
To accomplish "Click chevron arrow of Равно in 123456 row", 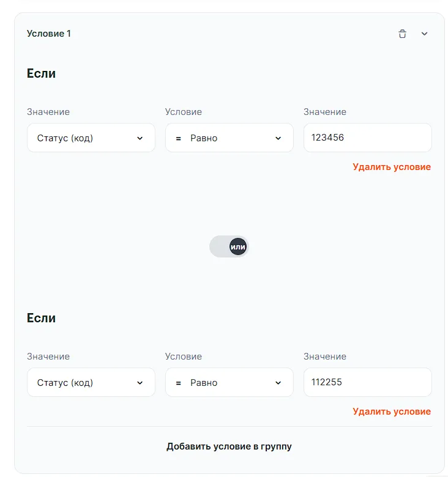I will pyautogui.click(x=278, y=139).
